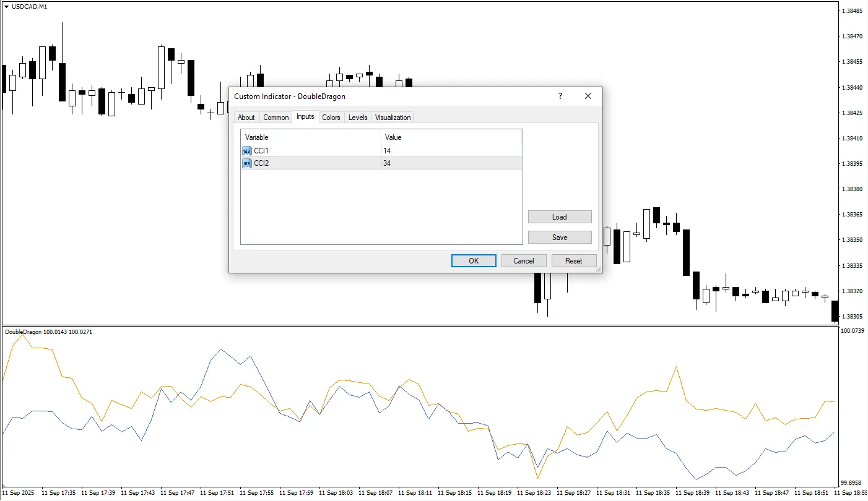Click the CCI2 integer variable icon
Screen dimensions: 868x501
point(247,163)
